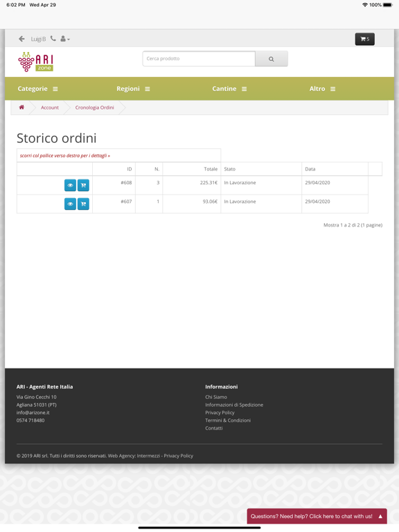399x532 pixels.
Task: Tap the LuigiB username
Action: [x=38, y=39]
